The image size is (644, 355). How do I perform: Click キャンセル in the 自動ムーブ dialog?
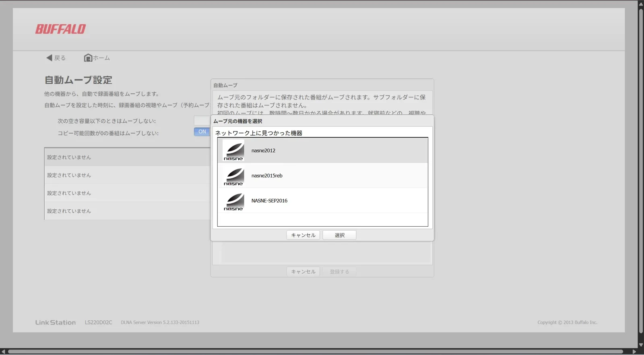pos(303,272)
